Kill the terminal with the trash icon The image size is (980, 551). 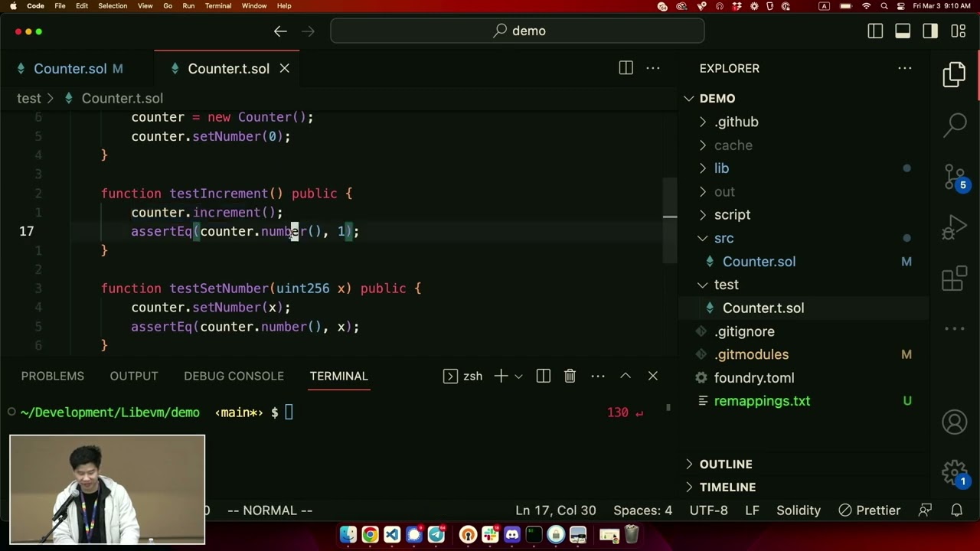coord(570,376)
